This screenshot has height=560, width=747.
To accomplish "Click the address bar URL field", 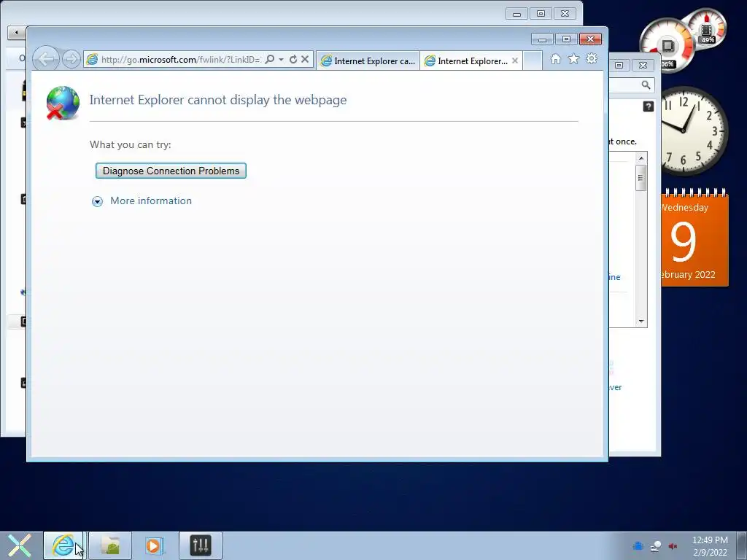I will [181, 60].
